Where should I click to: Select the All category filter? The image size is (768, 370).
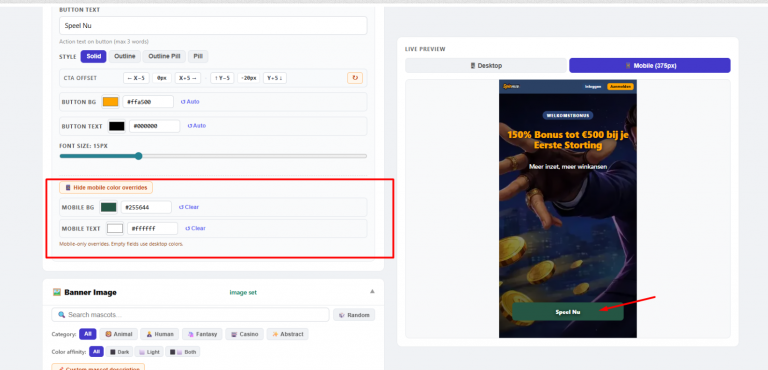pos(88,334)
